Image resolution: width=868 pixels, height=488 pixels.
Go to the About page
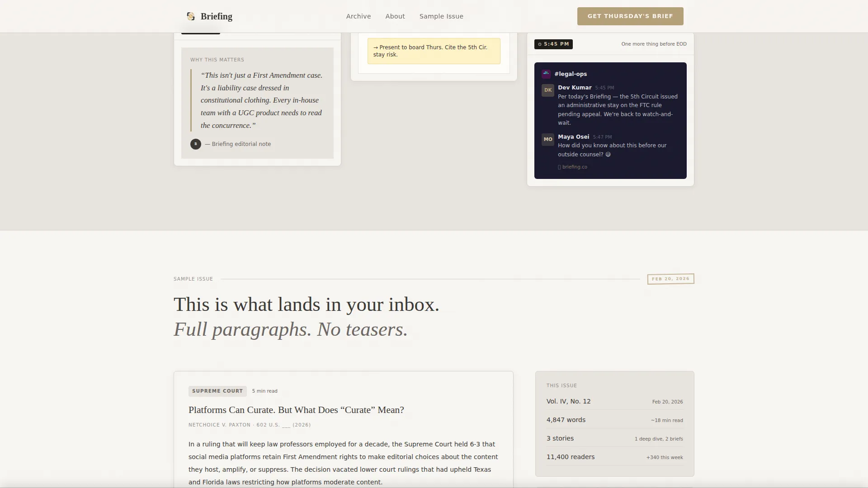pyautogui.click(x=395, y=16)
